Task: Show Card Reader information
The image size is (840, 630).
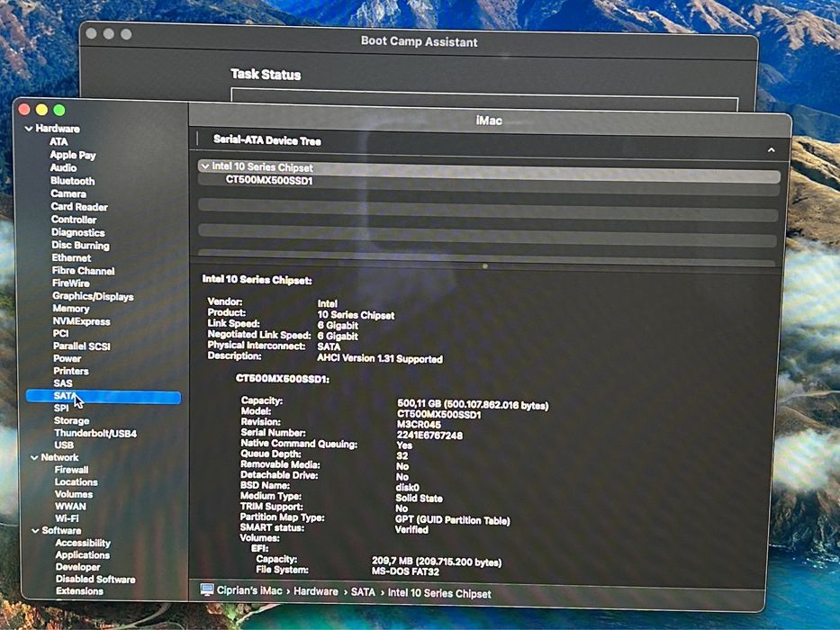Action: [x=79, y=207]
